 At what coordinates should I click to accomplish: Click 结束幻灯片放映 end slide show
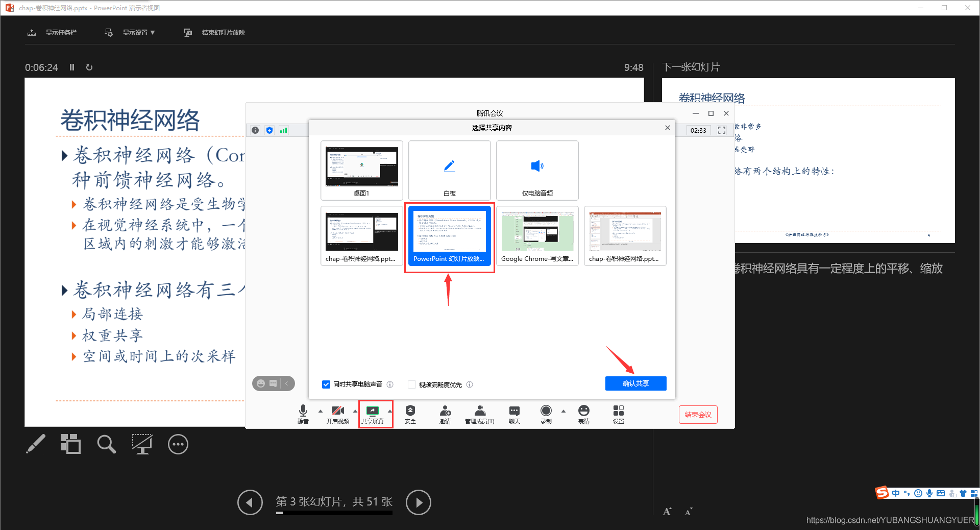pyautogui.click(x=214, y=32)
